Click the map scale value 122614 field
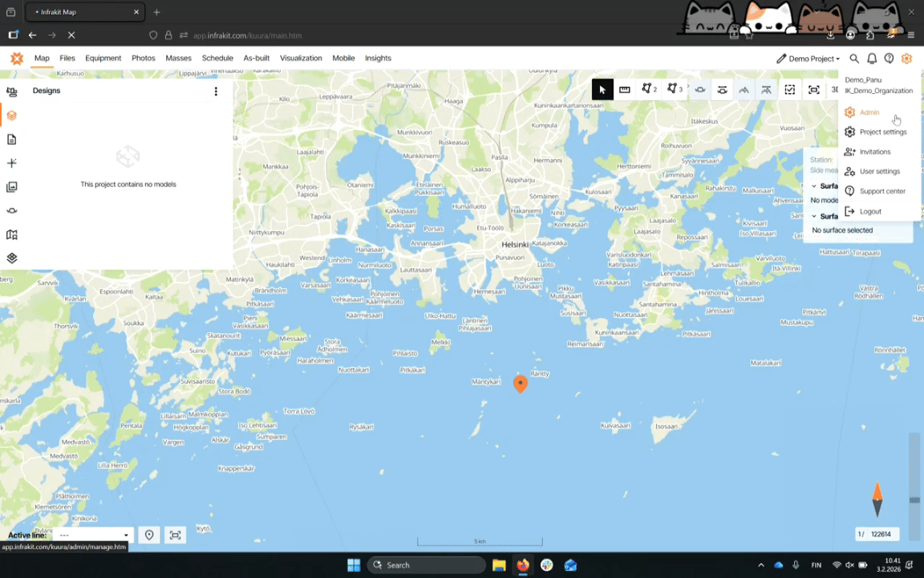This screenshot has height=578, width=924. coord(882,535)
